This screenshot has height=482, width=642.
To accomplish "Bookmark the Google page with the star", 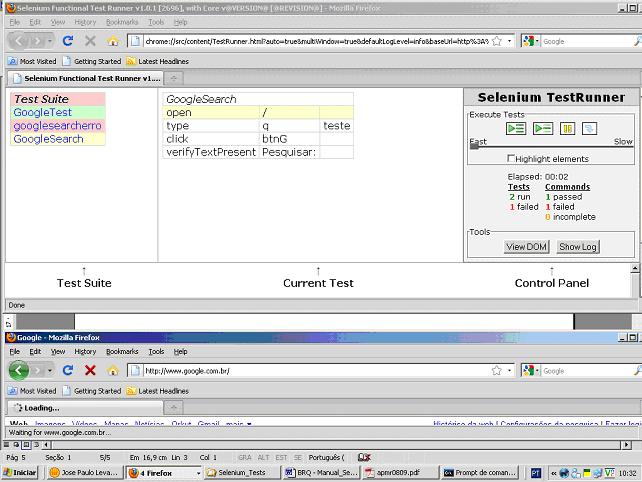I will click(497, 371).
